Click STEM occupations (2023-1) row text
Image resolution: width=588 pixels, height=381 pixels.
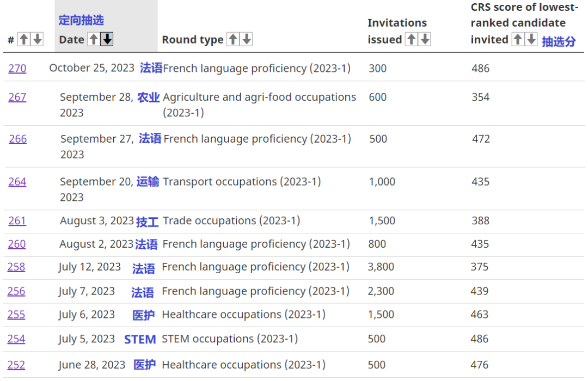coord(229,339)
